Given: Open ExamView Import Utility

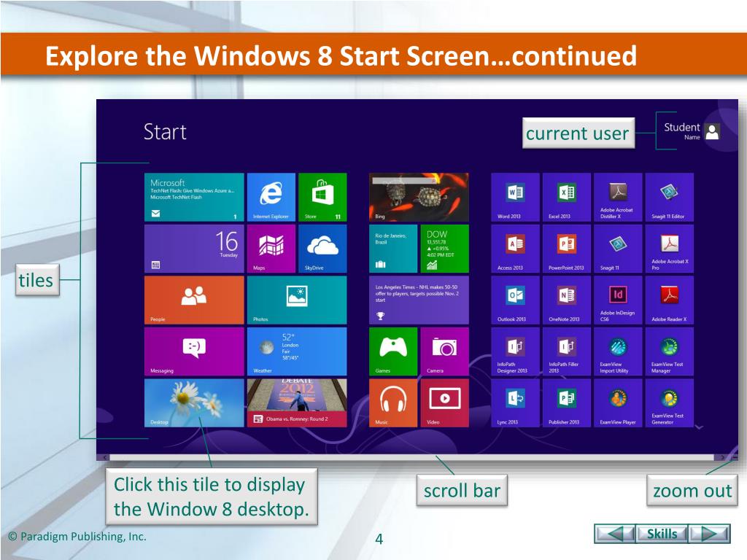Looking at the screenshot, I should [618, 351].
